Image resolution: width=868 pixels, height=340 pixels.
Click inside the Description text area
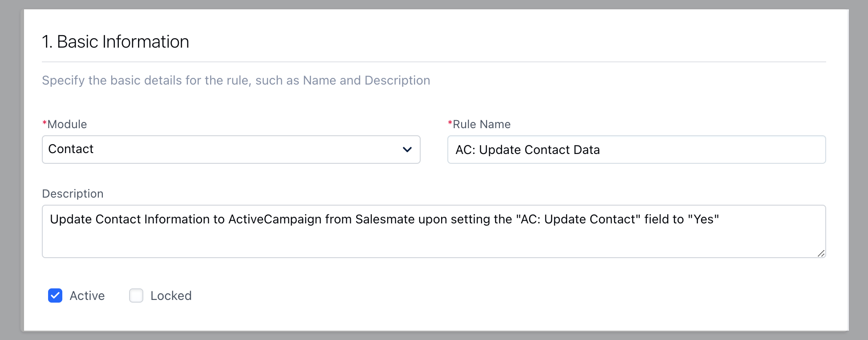pyautogui.click(x=434, y=231)
